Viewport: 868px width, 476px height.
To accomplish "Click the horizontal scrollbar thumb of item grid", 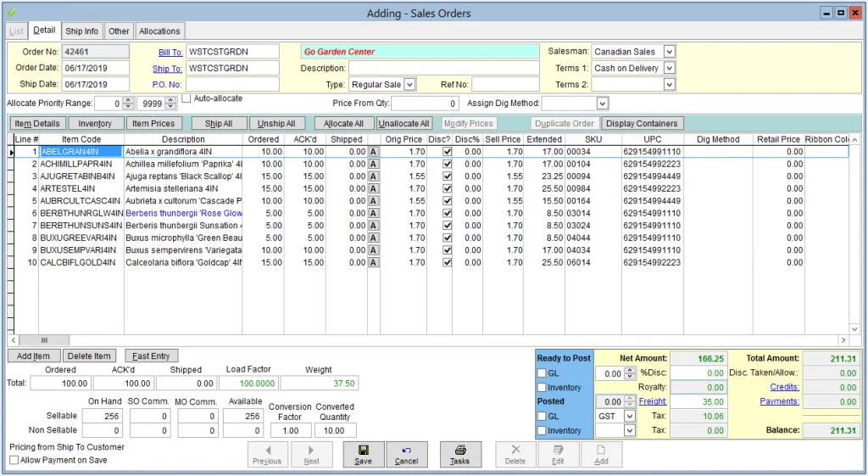I will (44, 340).
